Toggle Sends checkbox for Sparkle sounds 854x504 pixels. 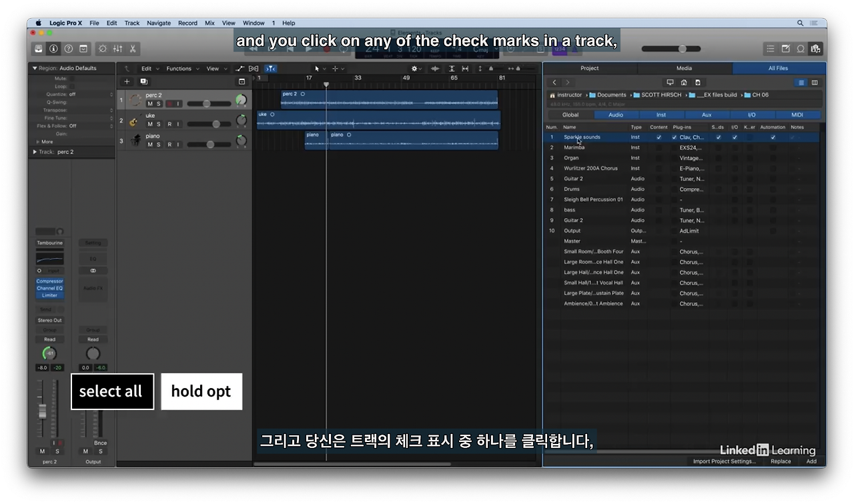(719, 137)
